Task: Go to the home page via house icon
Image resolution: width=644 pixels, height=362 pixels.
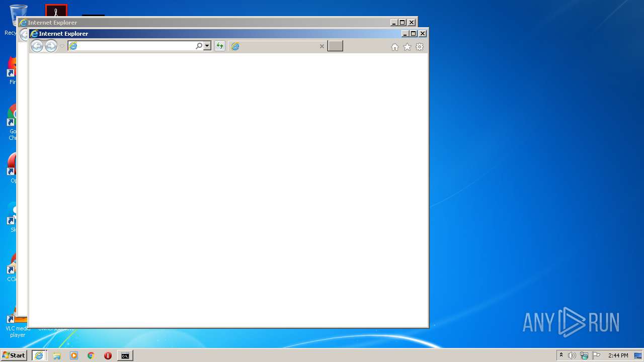Action: (x=395, y=47)
